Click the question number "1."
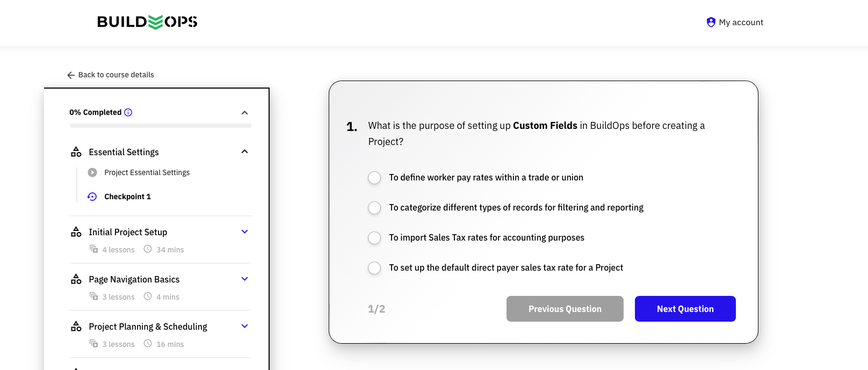The image size is (868, 370). [x=352, y=127]
